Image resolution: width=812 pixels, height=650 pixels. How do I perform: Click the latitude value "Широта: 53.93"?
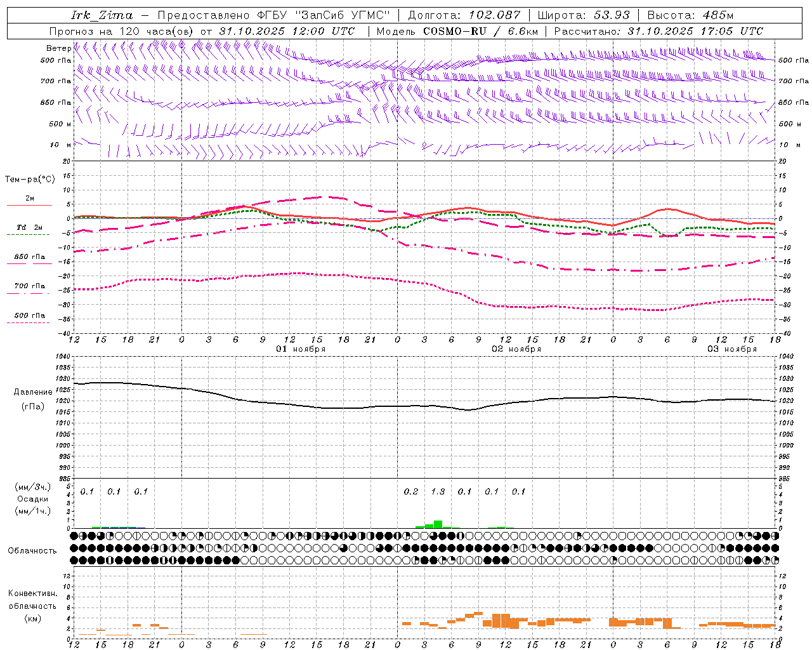584,15
